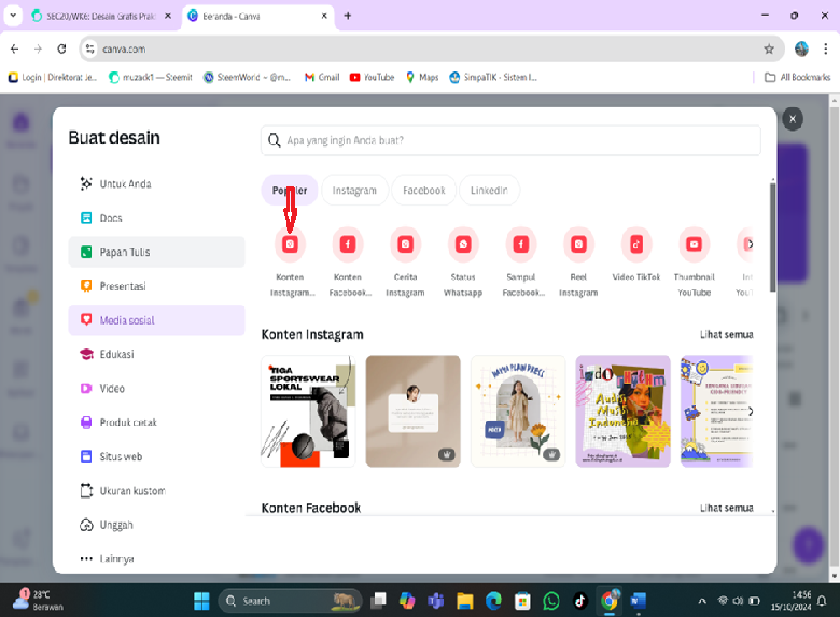The width and height of the screenshot is (840, 617).
Task: Open the Chrome profile avatar
Action: coord(802,50)
